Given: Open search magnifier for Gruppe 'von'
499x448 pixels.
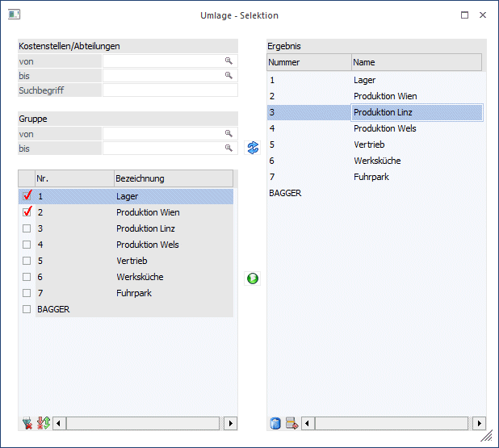Looking at the screenshot, I should click(229, 134).
